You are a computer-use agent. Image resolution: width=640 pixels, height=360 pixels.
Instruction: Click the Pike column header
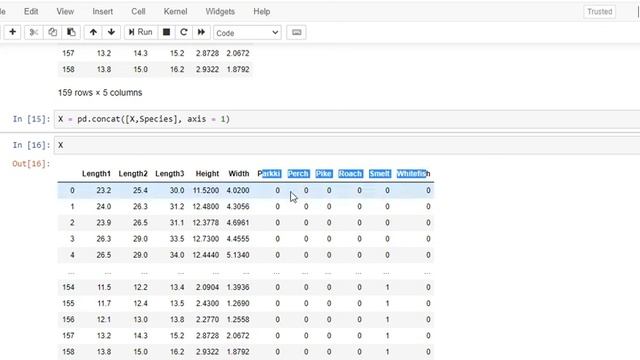[324, 173]
